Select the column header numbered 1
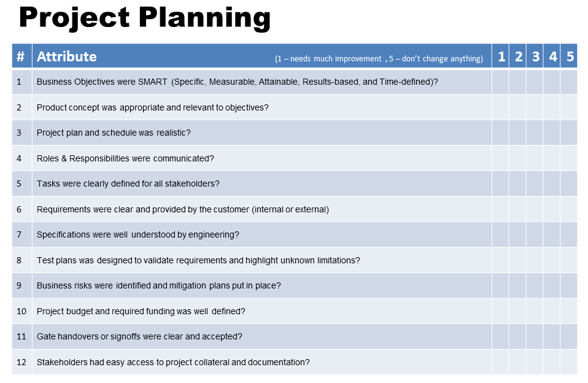 coord(501,56)
